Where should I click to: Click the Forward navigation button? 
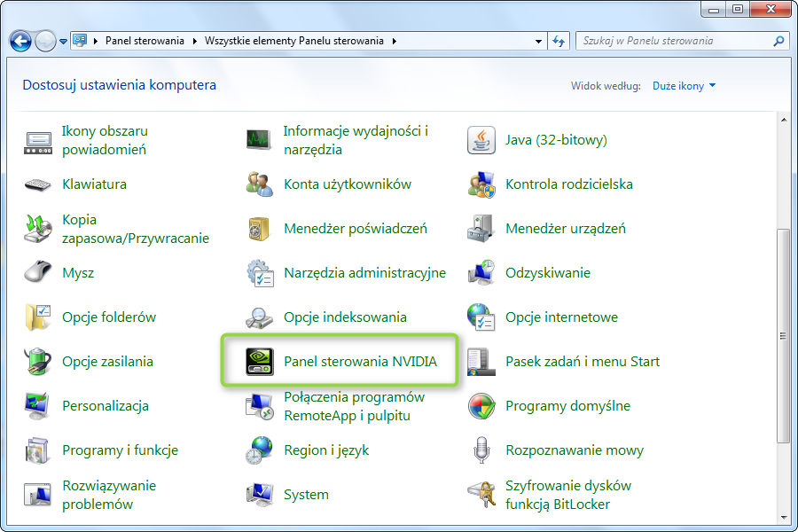45,42
